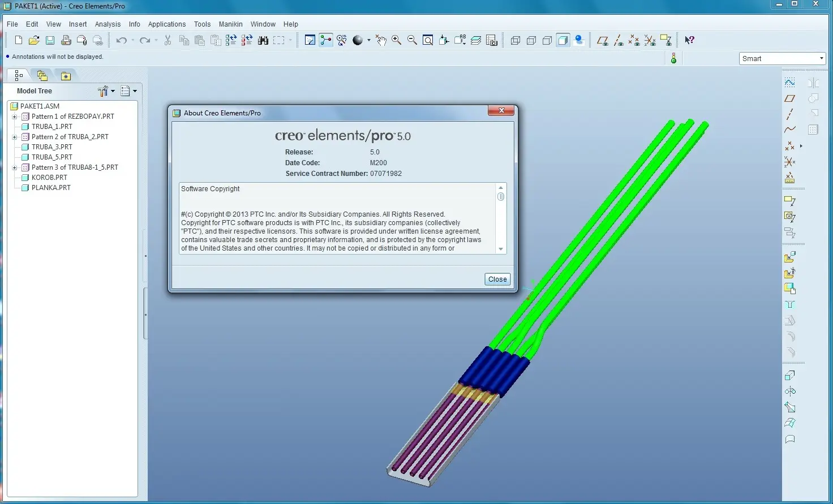This screenshot has height=504, width=833.
Task: Open an existing file via folder icon
Action: pyautogui.click(x=34, y=40)
